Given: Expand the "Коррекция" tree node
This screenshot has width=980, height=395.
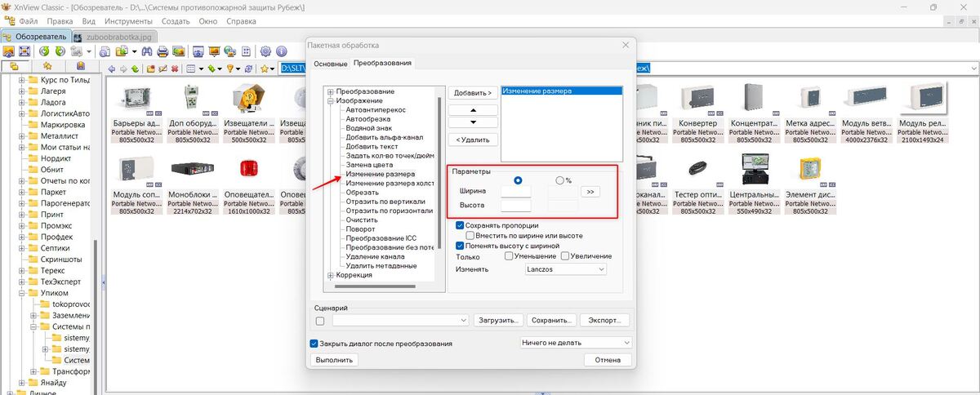Looking at the screenshot, I should (330, 275).
